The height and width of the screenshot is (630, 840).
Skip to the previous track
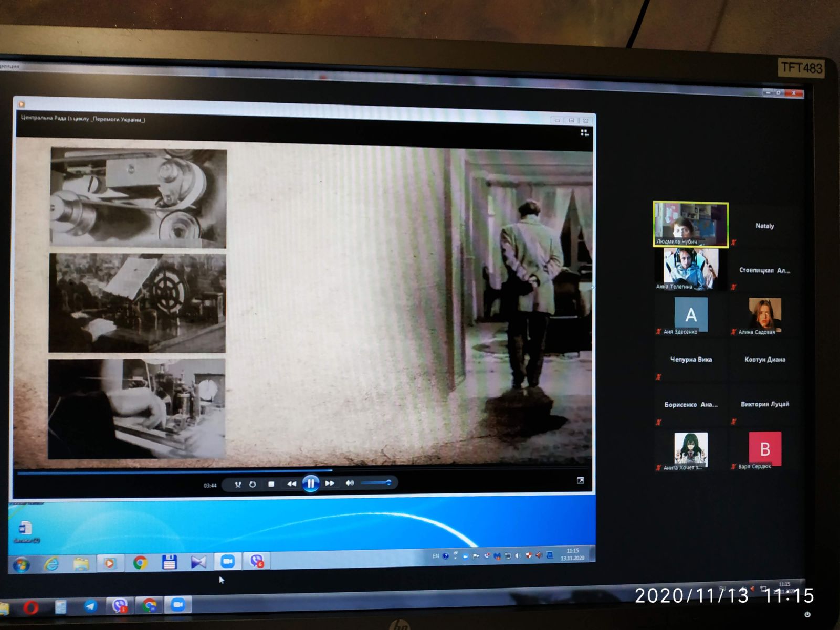pyautogui.click(x=291, y=484)
